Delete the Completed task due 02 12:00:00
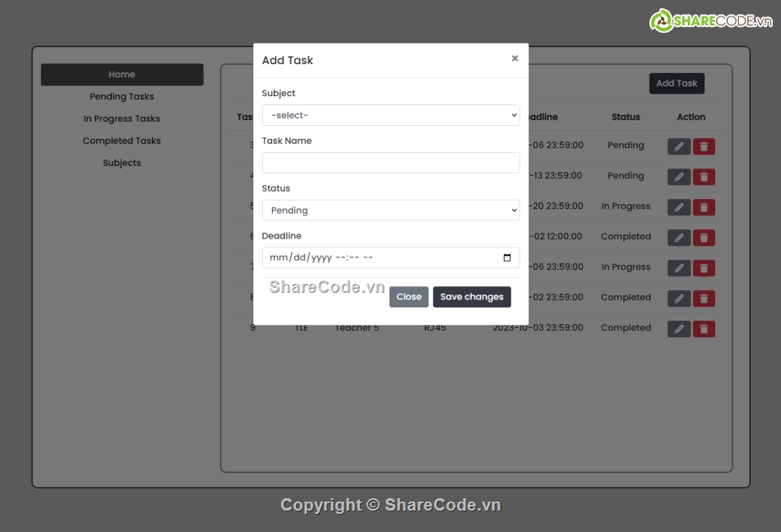Image resolution: width=781 pixels, height=532 pixels. click(704, 238)
